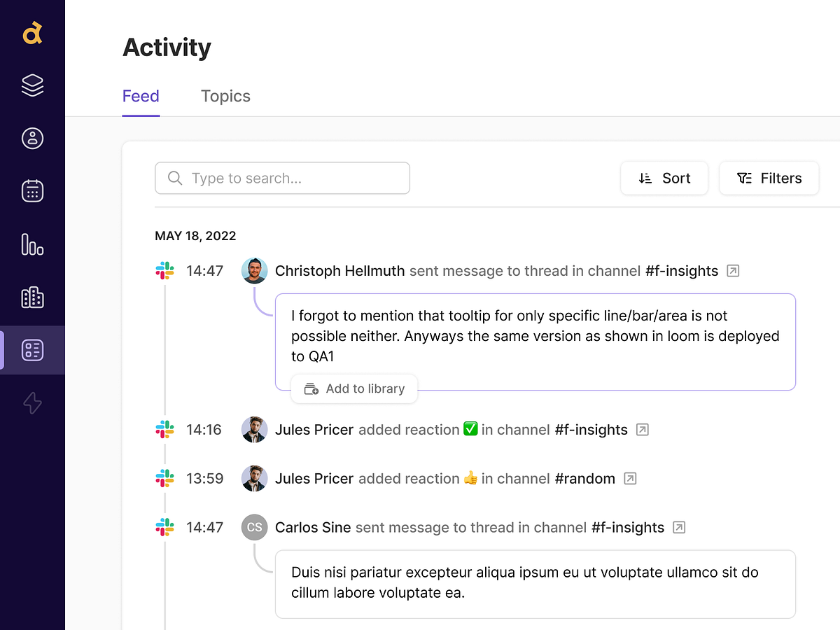Viewport: 840px width, 630px height.
Task: Click the CS initials avatar
Action: click(x=255, y=527)
